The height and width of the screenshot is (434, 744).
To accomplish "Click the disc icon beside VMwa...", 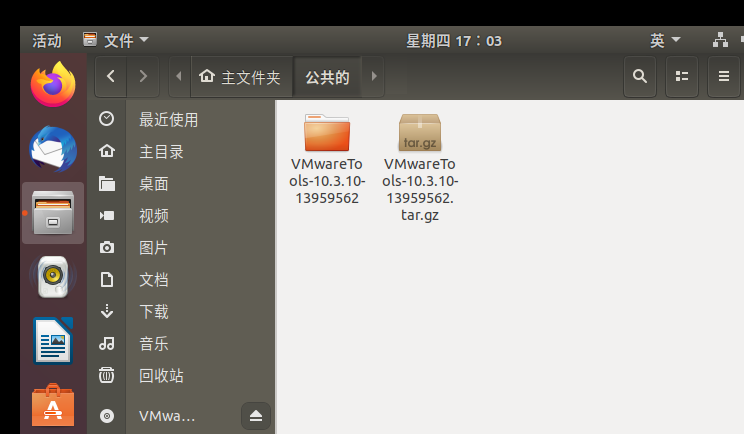I will 107,416.
